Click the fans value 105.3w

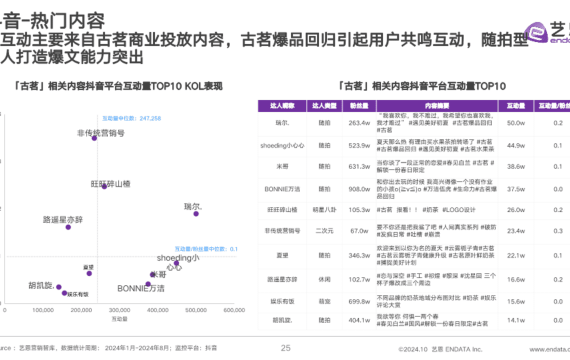point(359,210)
